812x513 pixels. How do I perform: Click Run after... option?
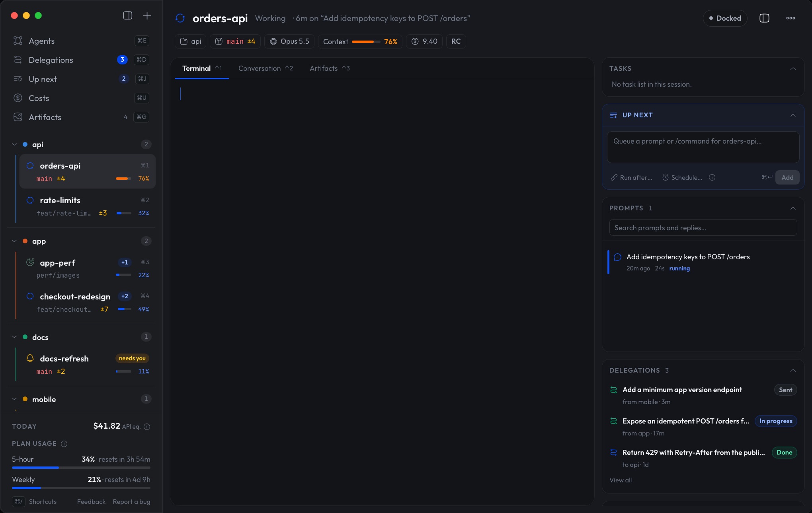pos(632,177)
